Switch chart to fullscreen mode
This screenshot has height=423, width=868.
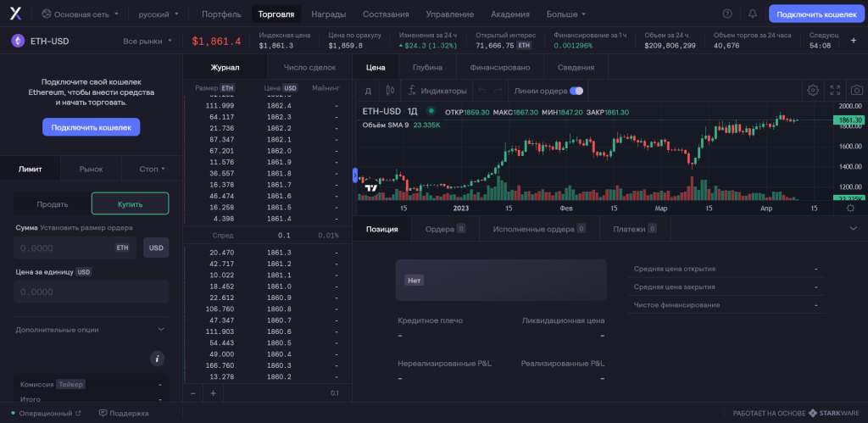coord(835,90)
